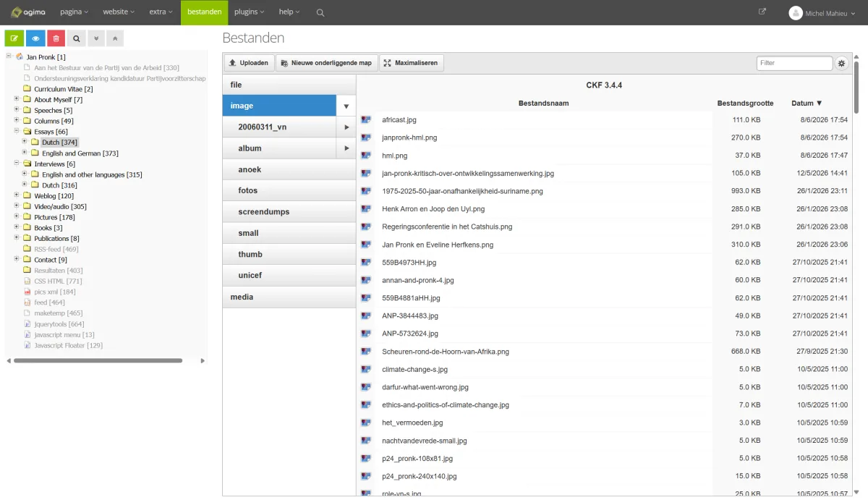The width and height of the screenshot is (868, 500).
Task: Collapse the image folder arrow
Action: point(346,106)
